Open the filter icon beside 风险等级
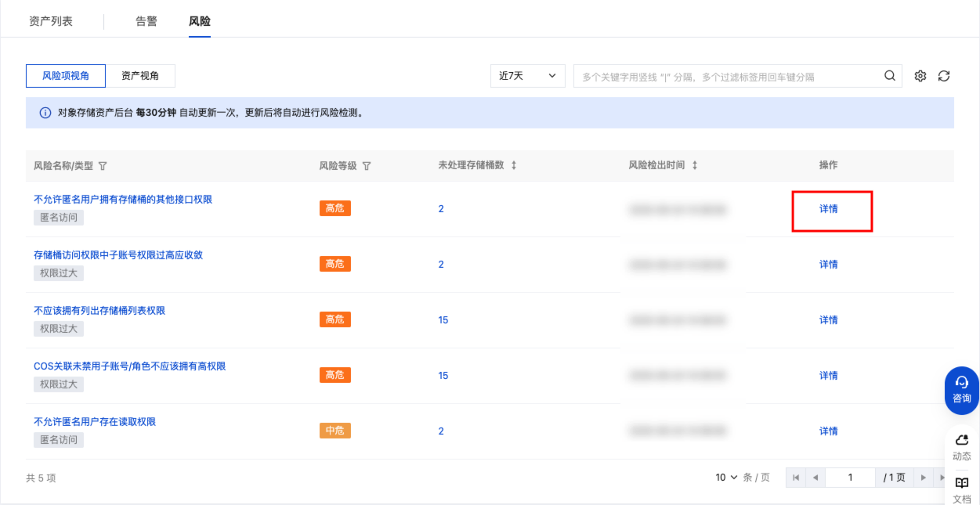 click(x=367, y=166)
